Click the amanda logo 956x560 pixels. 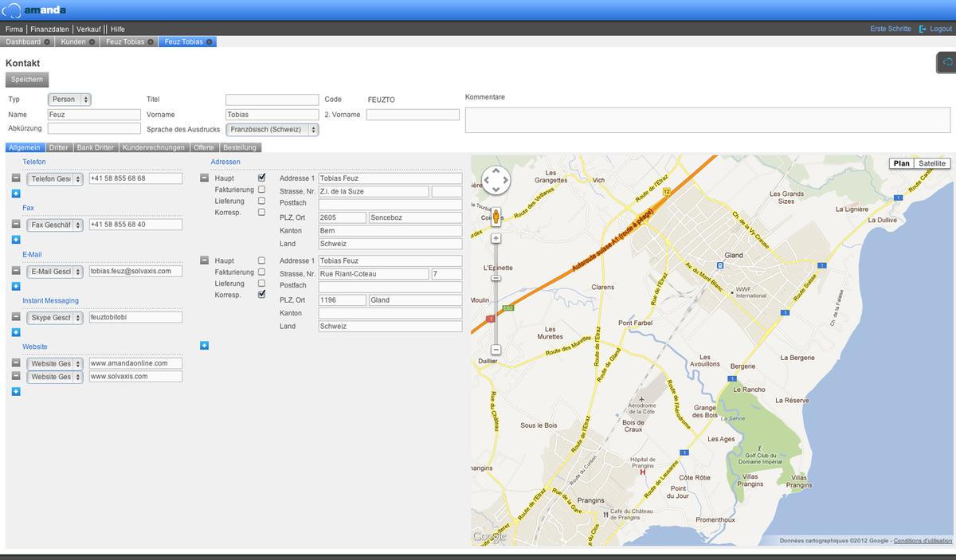click(x=35, y=10)
